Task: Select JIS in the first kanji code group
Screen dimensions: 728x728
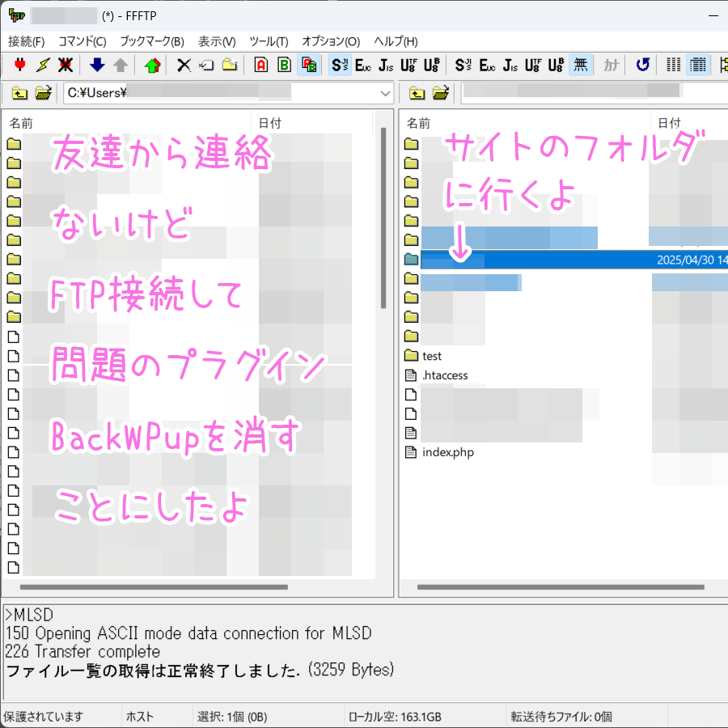Action: pyautogui.click(x=386, y=65)
